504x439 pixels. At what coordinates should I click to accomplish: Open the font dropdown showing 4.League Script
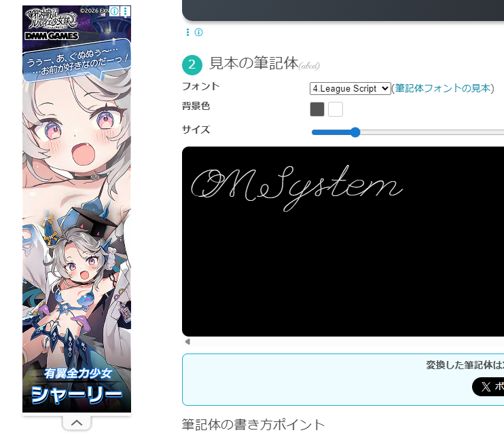click(x=350, y=88)
